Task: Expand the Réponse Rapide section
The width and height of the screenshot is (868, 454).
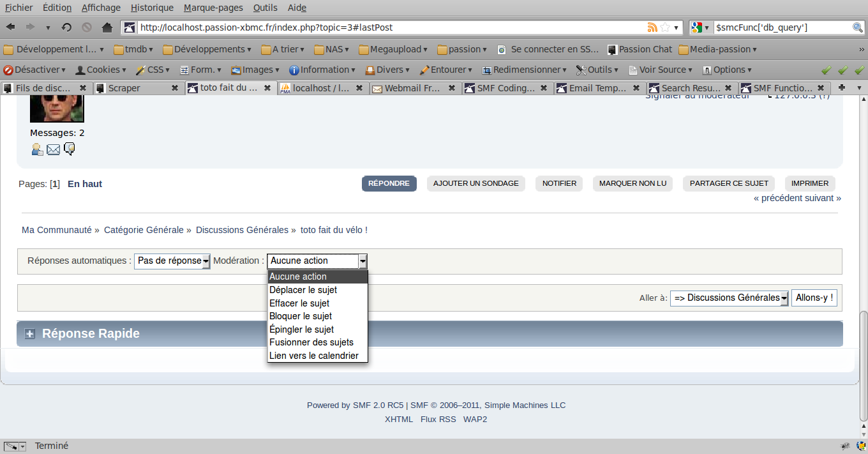Action: tap(29, 334)
